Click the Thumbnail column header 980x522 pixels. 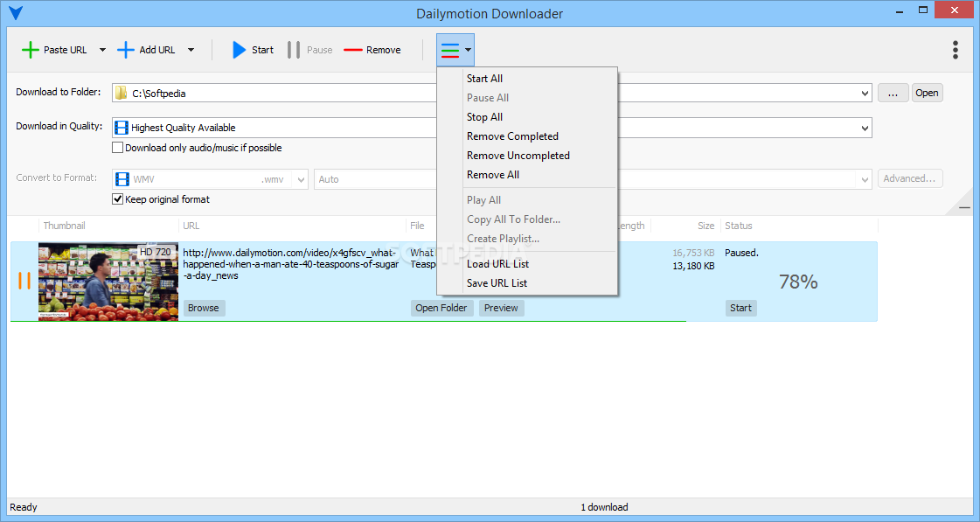(x=65, y=226)
